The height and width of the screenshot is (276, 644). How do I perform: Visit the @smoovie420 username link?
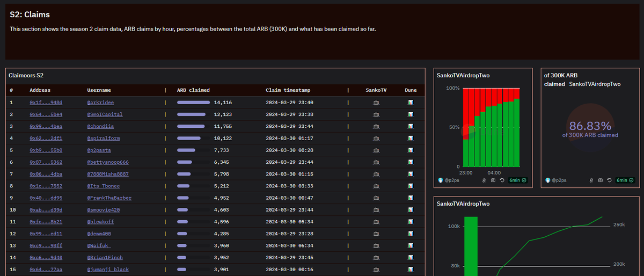coord(104,209)
